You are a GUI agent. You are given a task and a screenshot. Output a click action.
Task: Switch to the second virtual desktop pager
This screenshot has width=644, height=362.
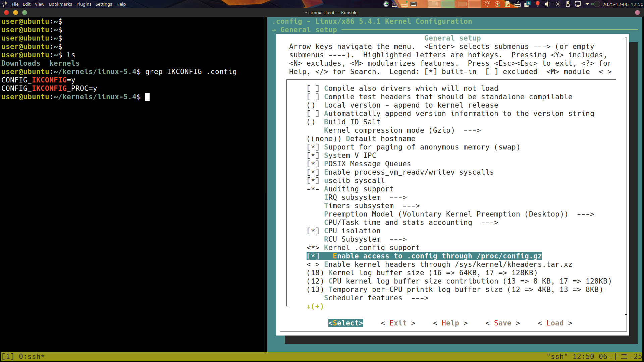[448, 4]
